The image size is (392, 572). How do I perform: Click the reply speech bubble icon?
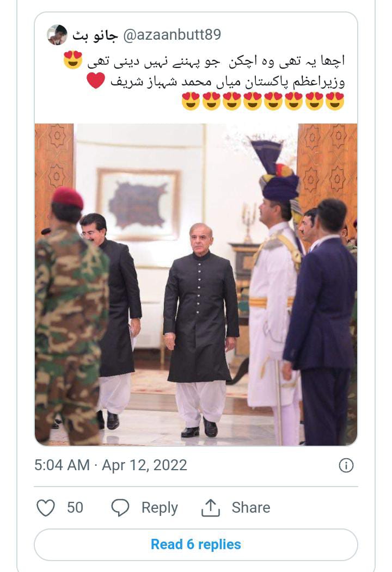pos(120,508)
